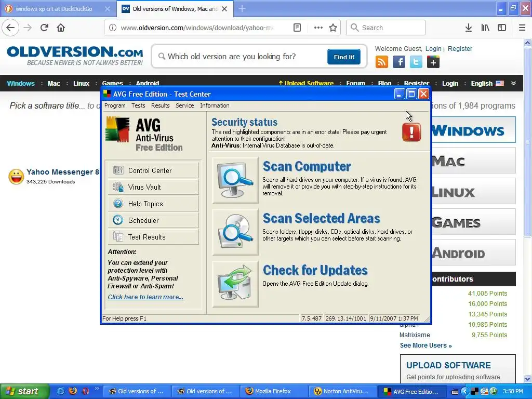
Task: Expand the quick launch overflow chevron
Action: 97,389
